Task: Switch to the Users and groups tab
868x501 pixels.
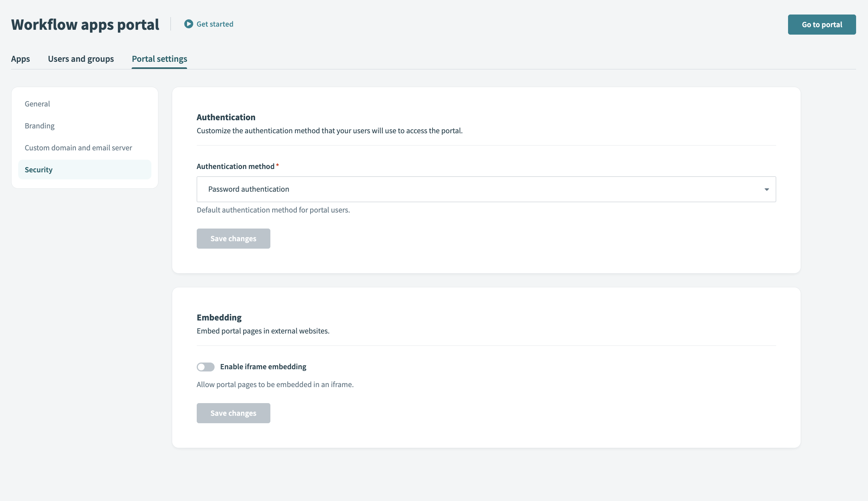Action: coord(80,59)
